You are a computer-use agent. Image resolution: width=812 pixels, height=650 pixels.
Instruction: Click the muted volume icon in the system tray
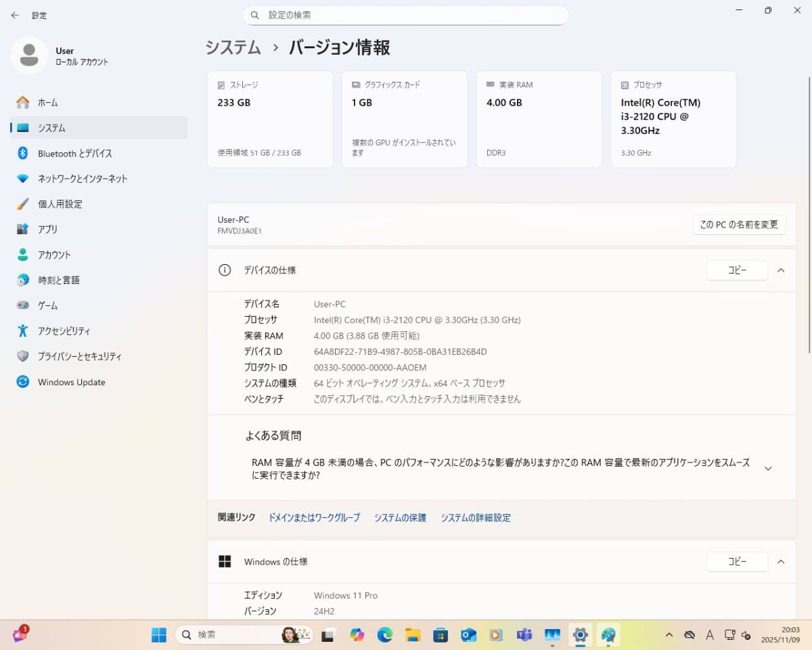pos(746,634)
